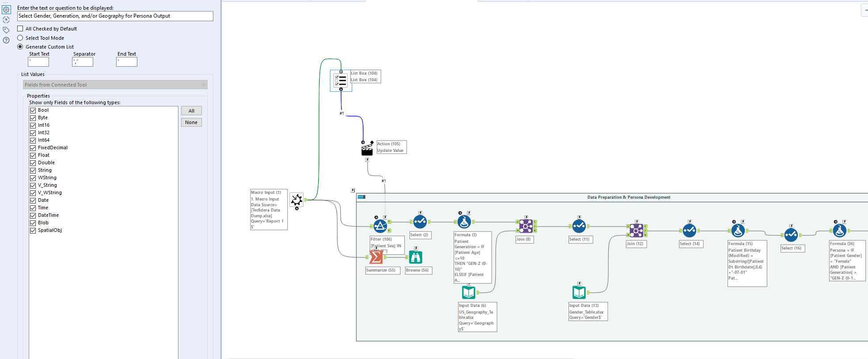This screenshot has height=359, width=868.
Task: Open the Help question mark icon
Action: [x=6, y=40]
